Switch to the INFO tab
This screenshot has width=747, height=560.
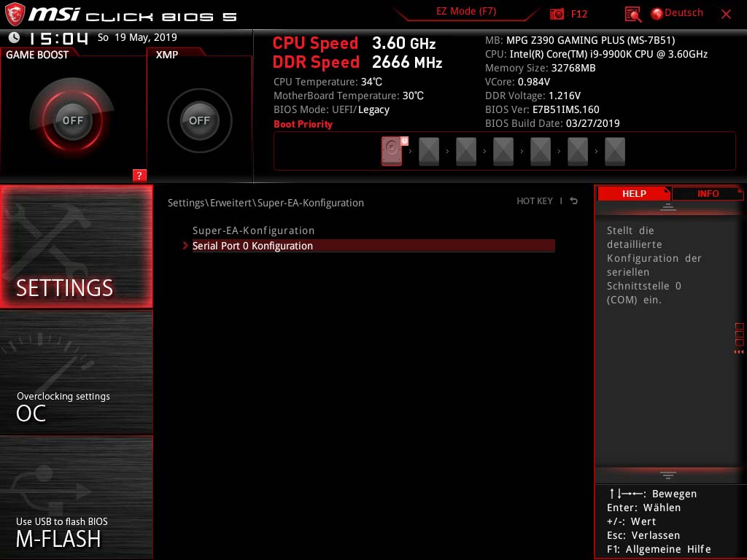coord(708,193)
